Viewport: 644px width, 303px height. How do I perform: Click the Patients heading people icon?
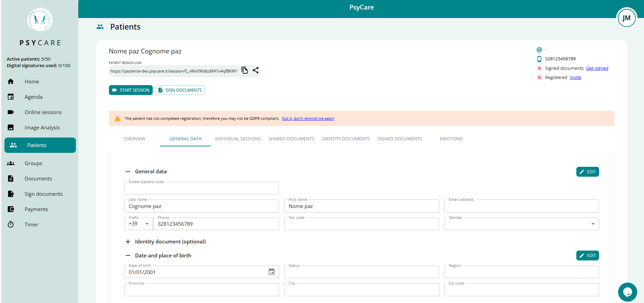pyautogui.click(x=100, y=27)
